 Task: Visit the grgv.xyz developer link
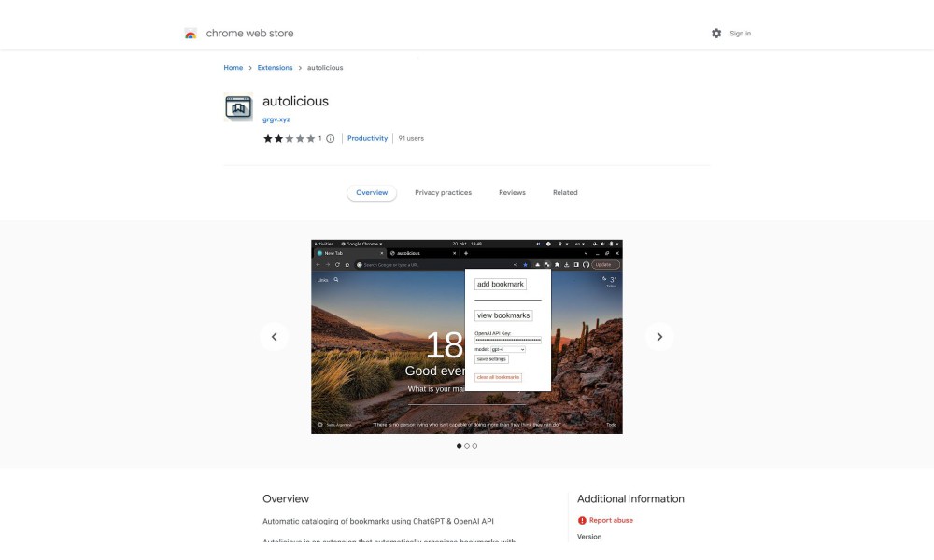point(276,119)
